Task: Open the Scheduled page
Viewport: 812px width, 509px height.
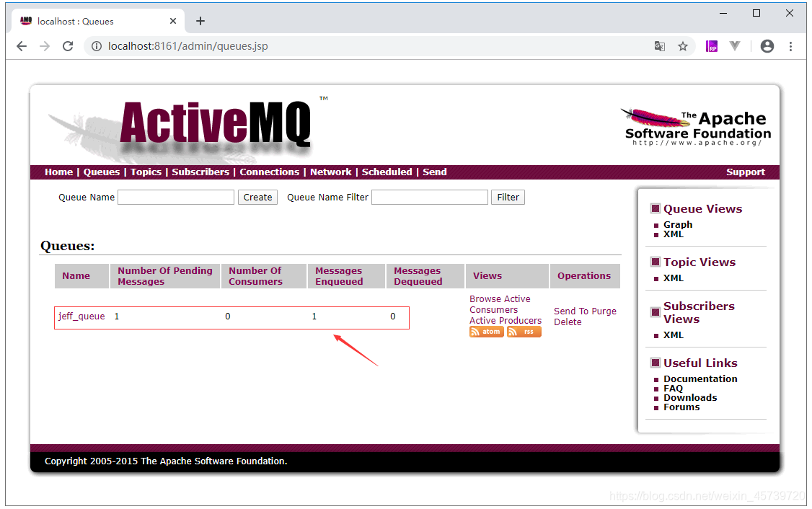Action: tap(387, 172)
